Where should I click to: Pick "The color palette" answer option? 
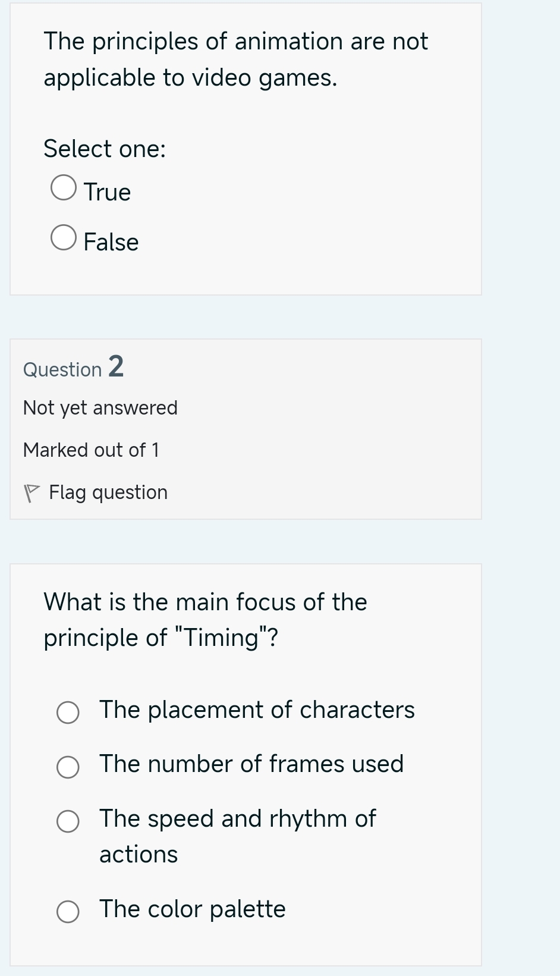[67, 911]
